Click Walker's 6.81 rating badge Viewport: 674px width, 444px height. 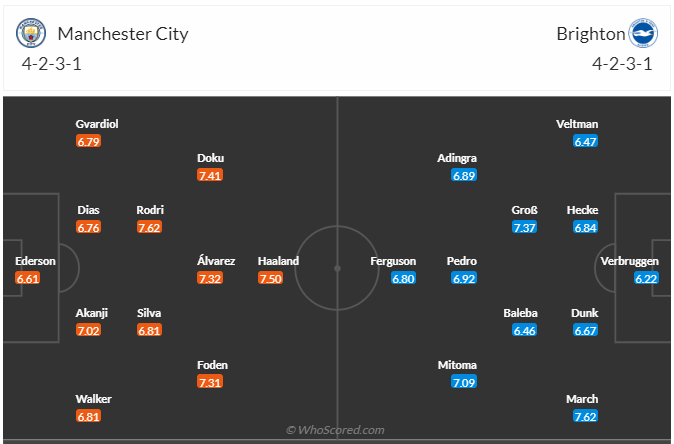coord(89,417)
